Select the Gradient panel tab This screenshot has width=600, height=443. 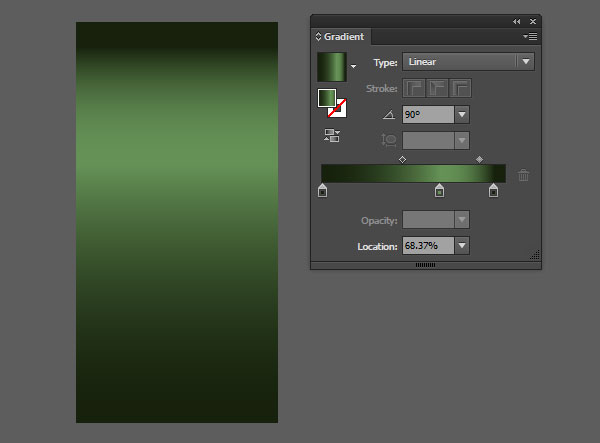[x=340, y=37]
